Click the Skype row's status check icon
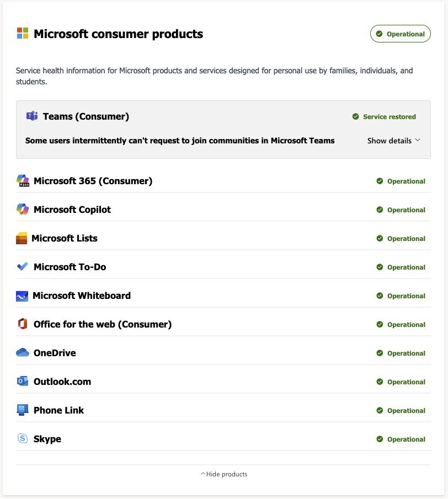448x499 pixels. click(x=380, y=439)
